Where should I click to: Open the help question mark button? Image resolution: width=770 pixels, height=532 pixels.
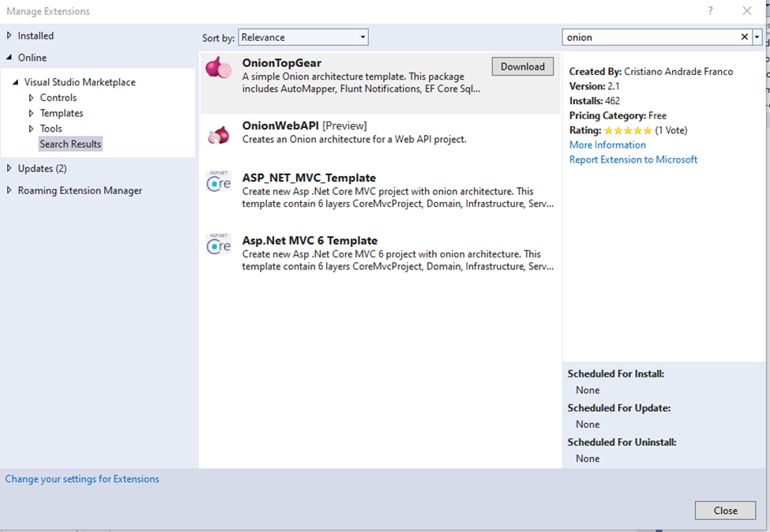[710, 11]
